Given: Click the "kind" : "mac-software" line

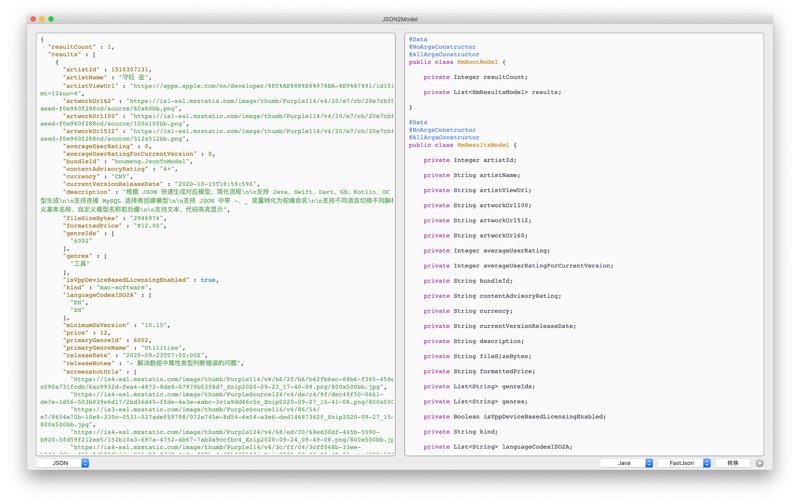Looking at the screenshot, I should [x=107, y=288].
